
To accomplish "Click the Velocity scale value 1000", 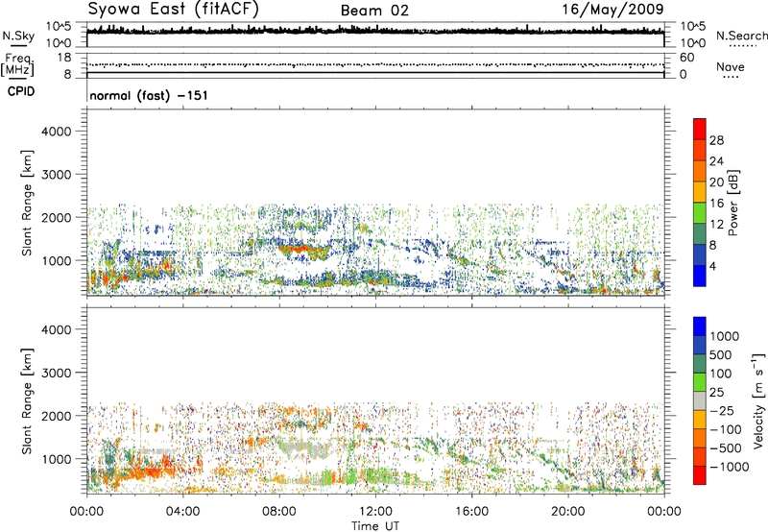I will (x=725, y=336).
